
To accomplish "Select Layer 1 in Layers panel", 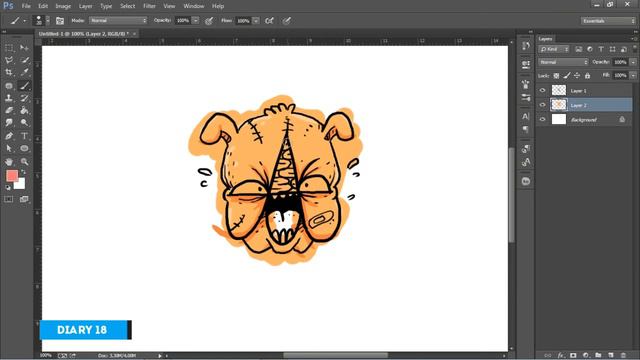I will (584, 91).
